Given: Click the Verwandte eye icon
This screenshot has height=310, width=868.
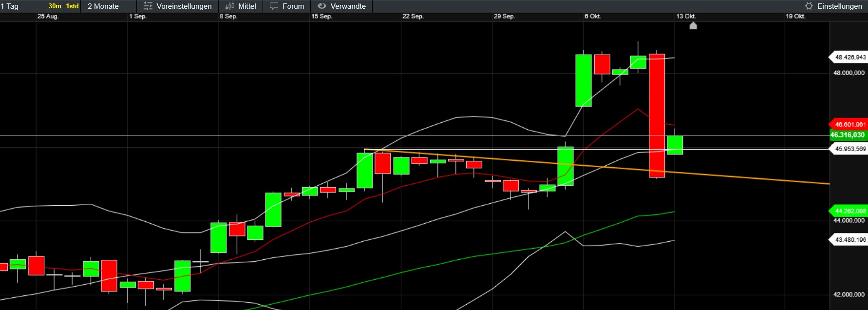Looking at the screenshot, I should coord(321,6).
